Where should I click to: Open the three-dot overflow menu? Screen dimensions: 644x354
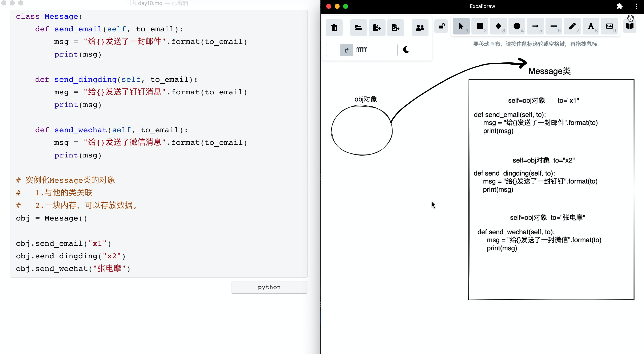tap(636, 7)
